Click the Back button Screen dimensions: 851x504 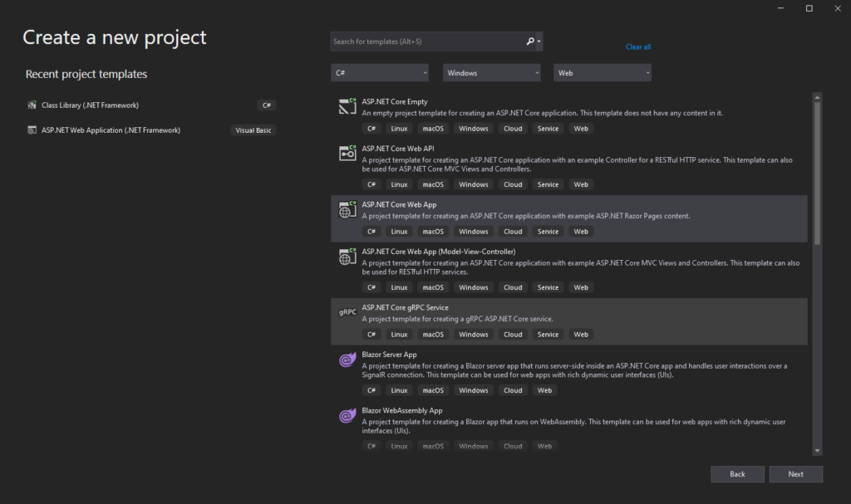pos(738,474)
